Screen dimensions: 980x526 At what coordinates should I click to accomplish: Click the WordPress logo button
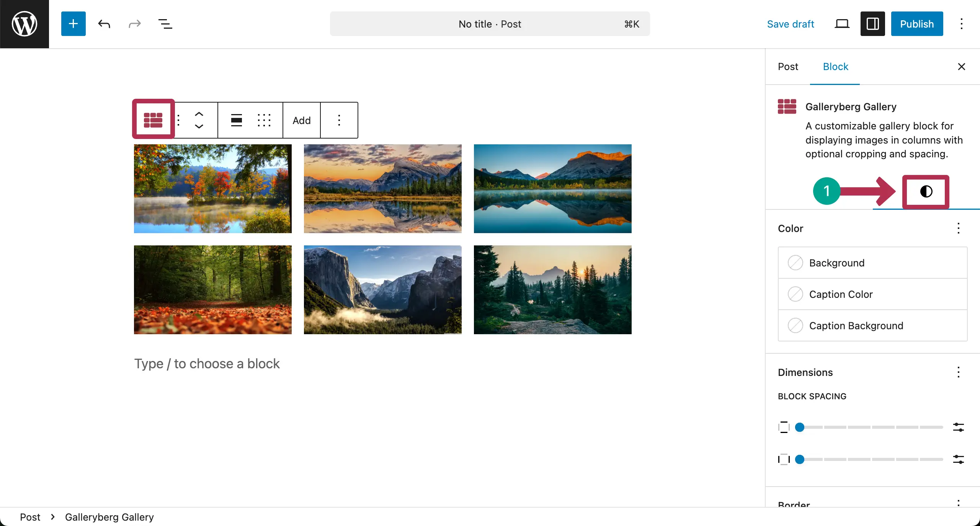pos(24,24)
